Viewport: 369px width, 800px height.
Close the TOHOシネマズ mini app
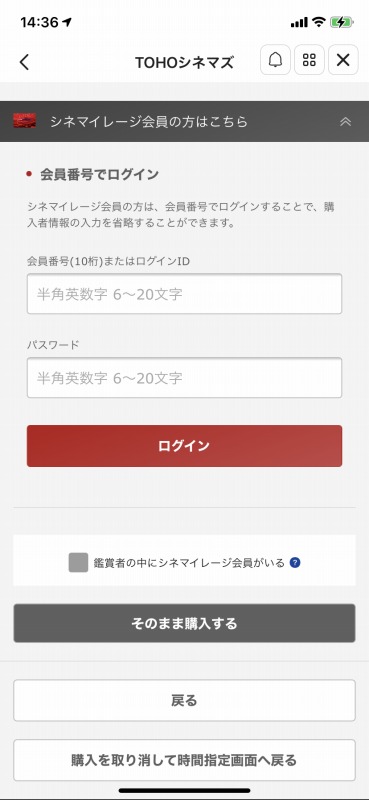pos(343,60)
